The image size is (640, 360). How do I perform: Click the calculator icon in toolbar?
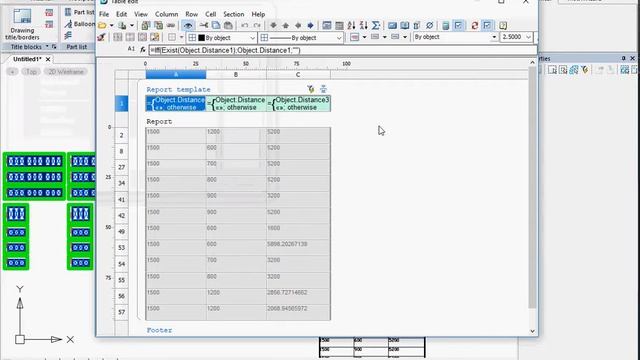(x=446, y=26)
